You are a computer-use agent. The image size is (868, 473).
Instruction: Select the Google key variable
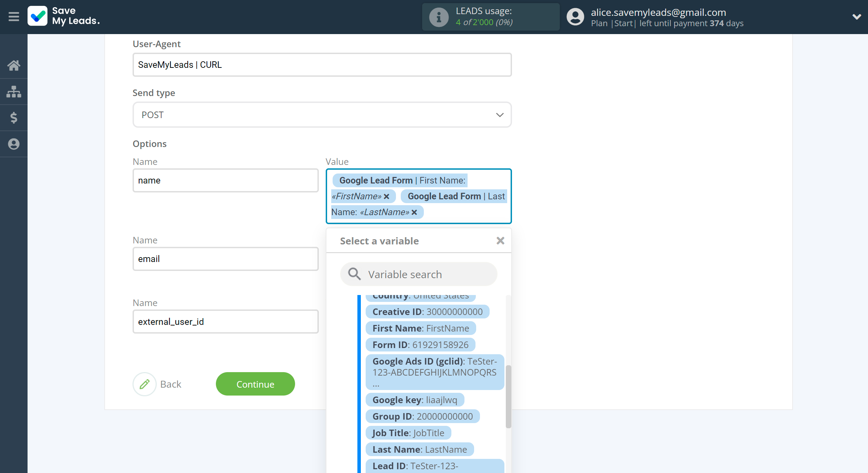coord(415,400)
